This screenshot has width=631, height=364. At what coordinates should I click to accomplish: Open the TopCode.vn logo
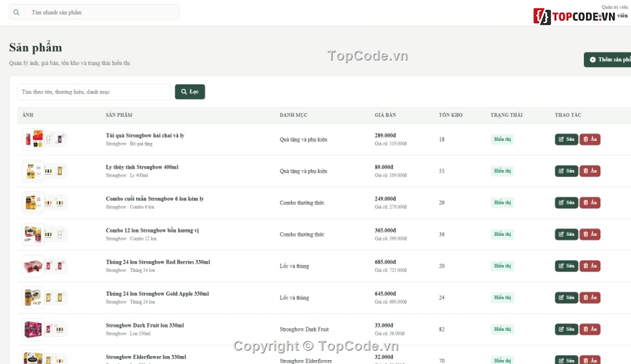click(575, 17)
